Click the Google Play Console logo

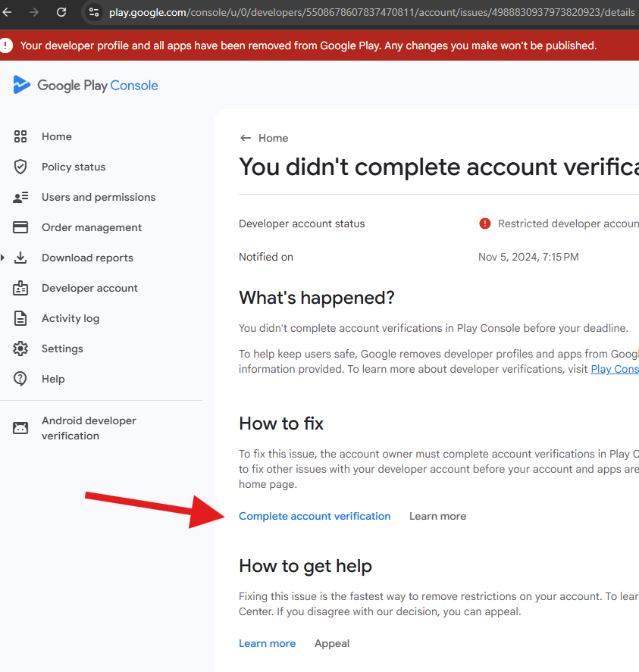click(x=86, y=85)
